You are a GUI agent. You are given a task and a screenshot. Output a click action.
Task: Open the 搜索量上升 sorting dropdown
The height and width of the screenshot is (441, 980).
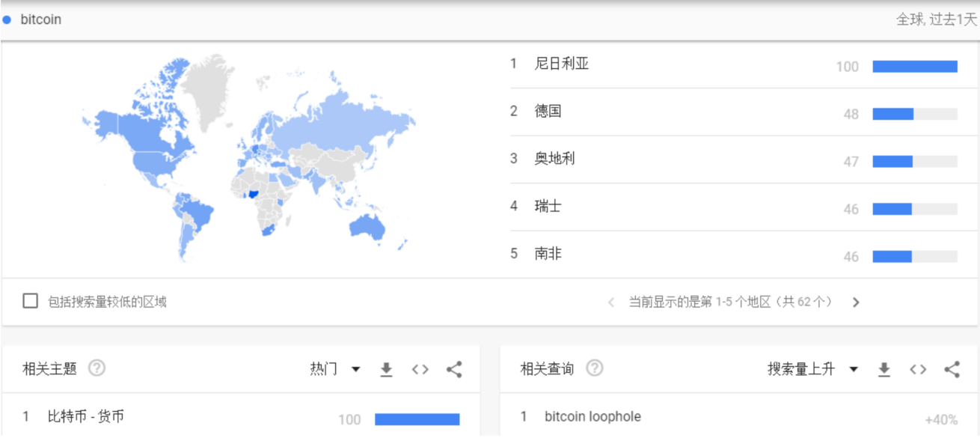[812, 369]
